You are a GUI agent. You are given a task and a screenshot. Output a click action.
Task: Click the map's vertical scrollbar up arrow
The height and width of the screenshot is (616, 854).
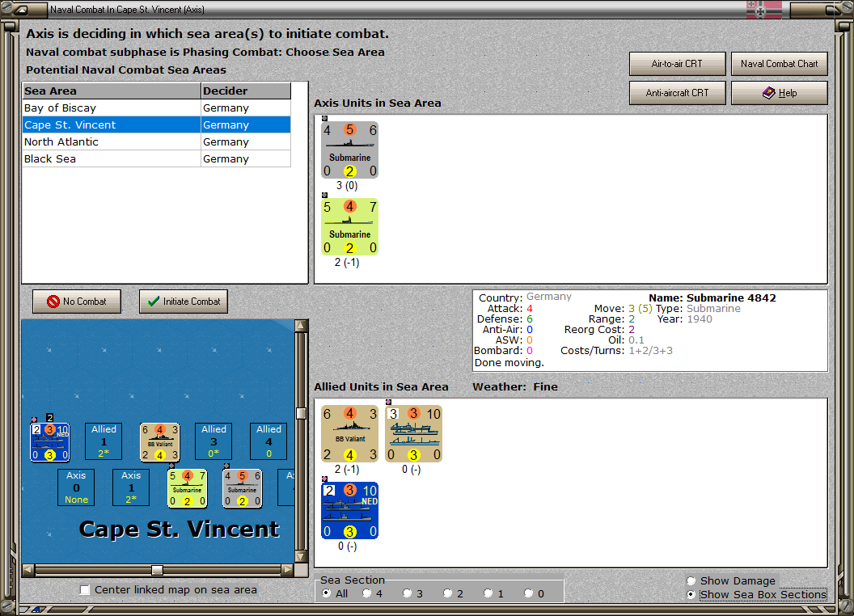(x=301, y=326)
